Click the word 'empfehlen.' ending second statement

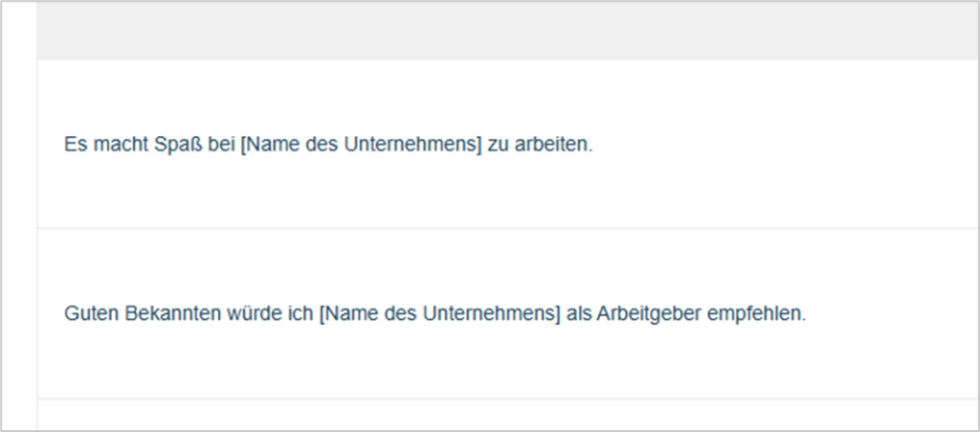point(757,314)
